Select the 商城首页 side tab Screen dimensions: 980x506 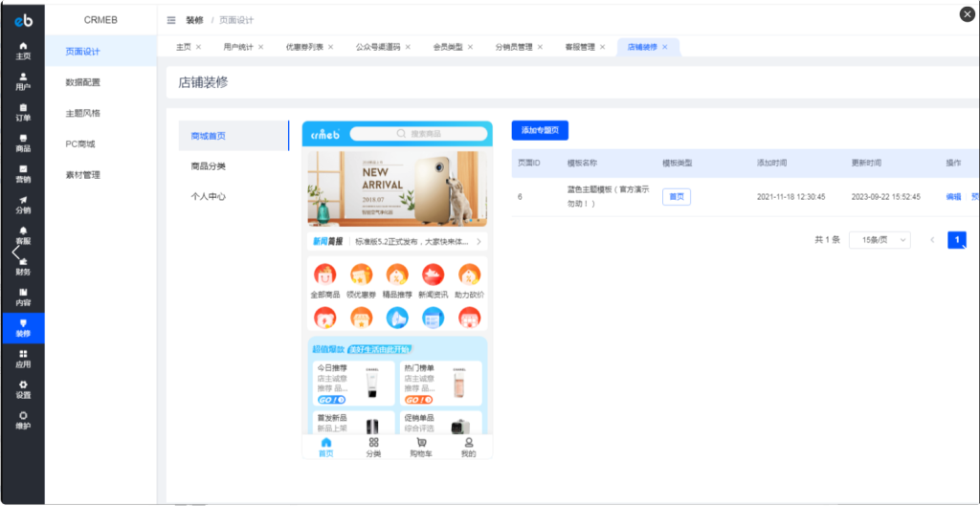point(234,136)
